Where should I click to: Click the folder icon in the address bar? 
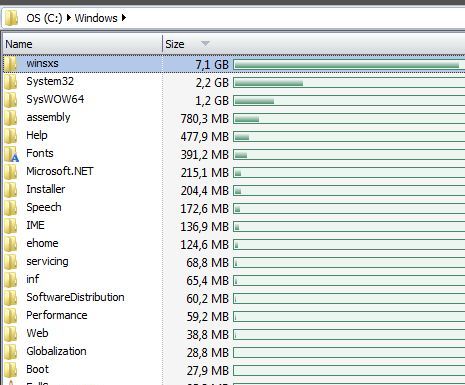click(12, 18)
